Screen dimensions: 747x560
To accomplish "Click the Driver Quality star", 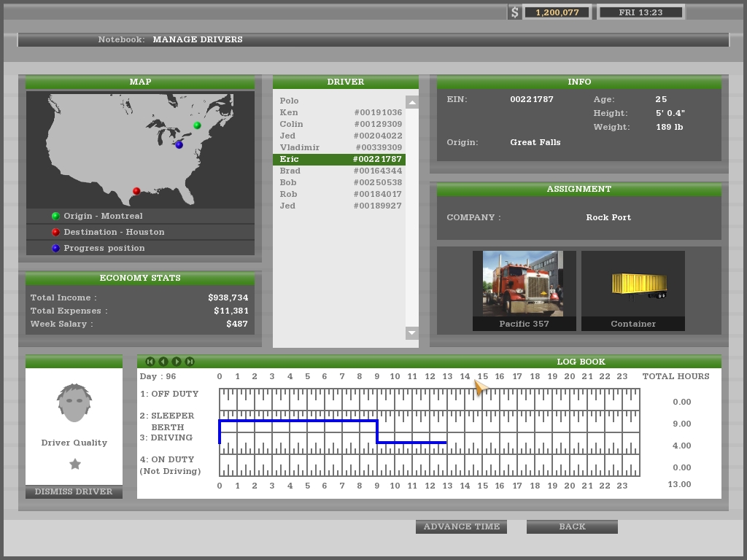I will (x=75, y=464).
